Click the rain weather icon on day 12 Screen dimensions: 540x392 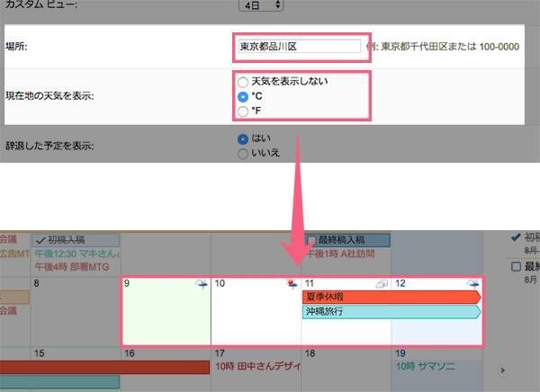472,284
